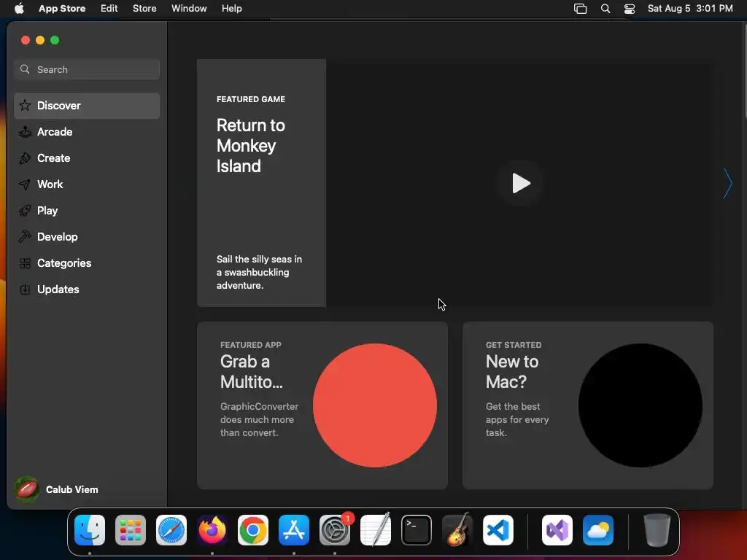Viewport: 747px width, 560px height.
Task: Click the Updates download icon
Action: [25, 289]
